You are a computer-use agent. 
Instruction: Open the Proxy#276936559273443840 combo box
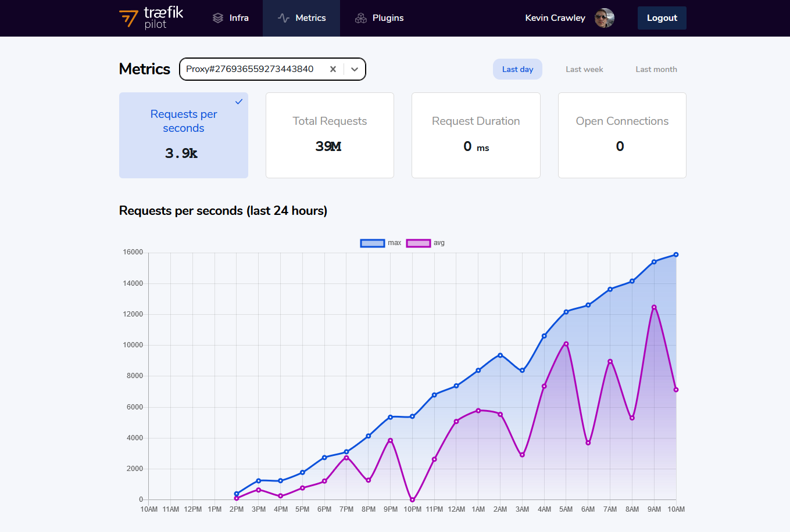click(256, 69)
